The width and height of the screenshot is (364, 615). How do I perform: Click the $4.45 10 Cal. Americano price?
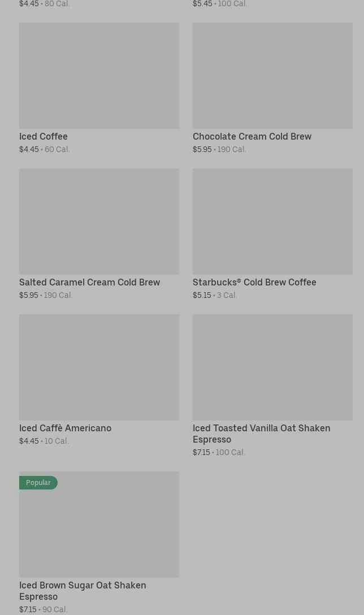(x=44, y=441)
